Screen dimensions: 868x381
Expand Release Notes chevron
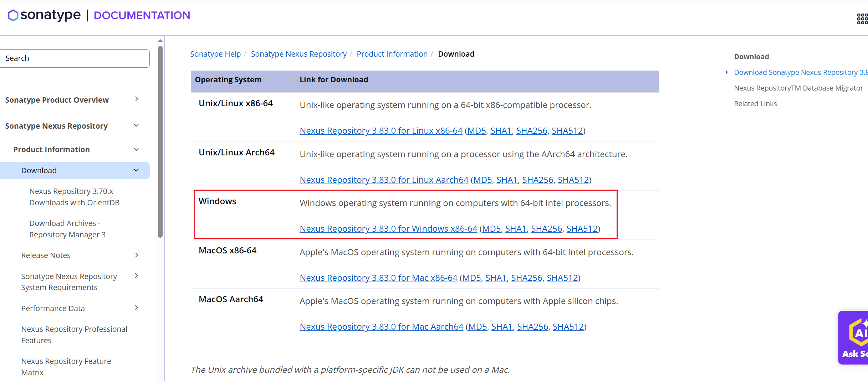(x=136, y=255)
